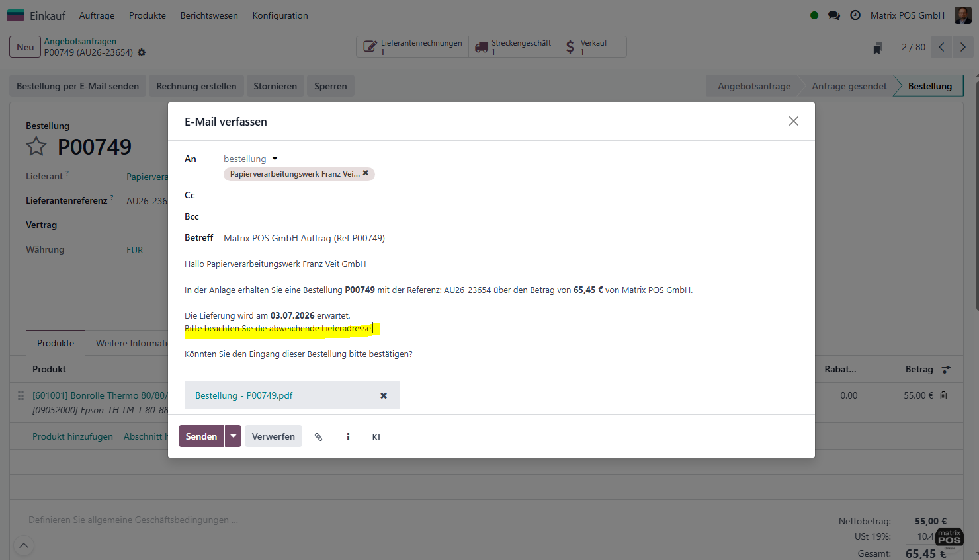Click the Nettobetrag value 55,00 €
979x560 pixels.
click(931, 521)
